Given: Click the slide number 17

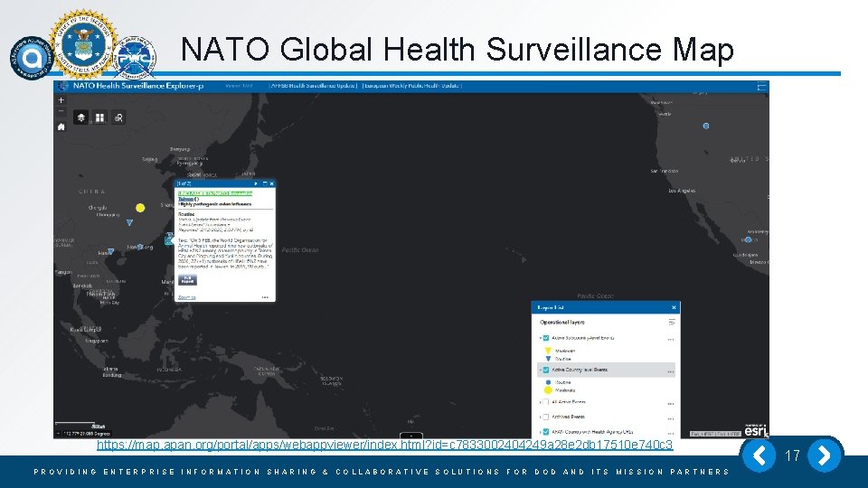Looking at the screenshot, I should point(792,455).
